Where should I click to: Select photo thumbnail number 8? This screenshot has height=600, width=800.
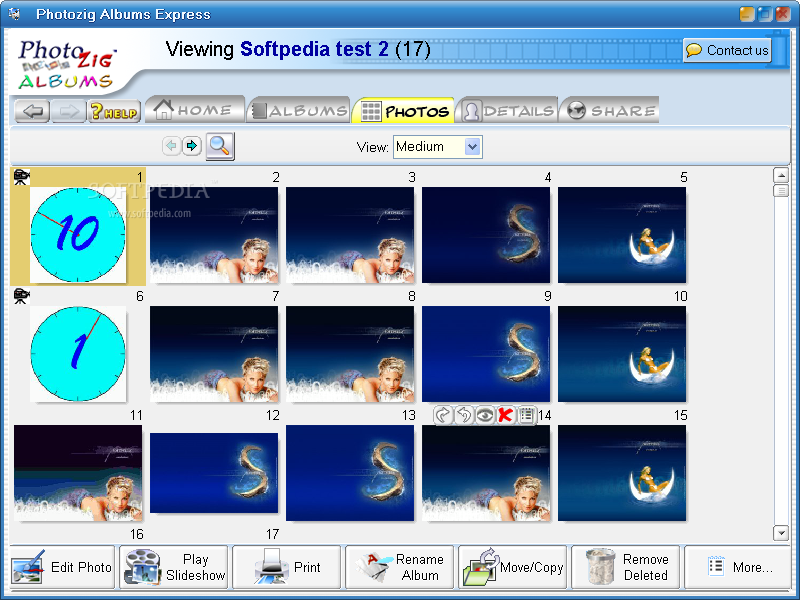350,354
